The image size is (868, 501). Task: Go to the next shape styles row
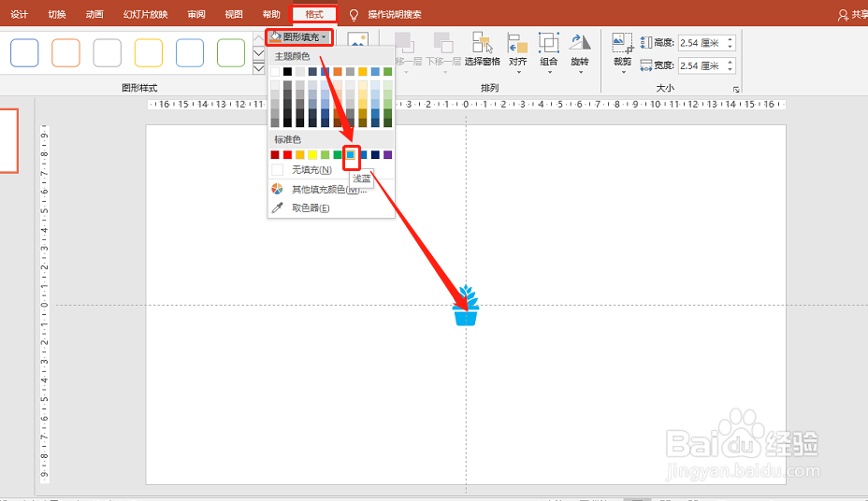[258, 53]
